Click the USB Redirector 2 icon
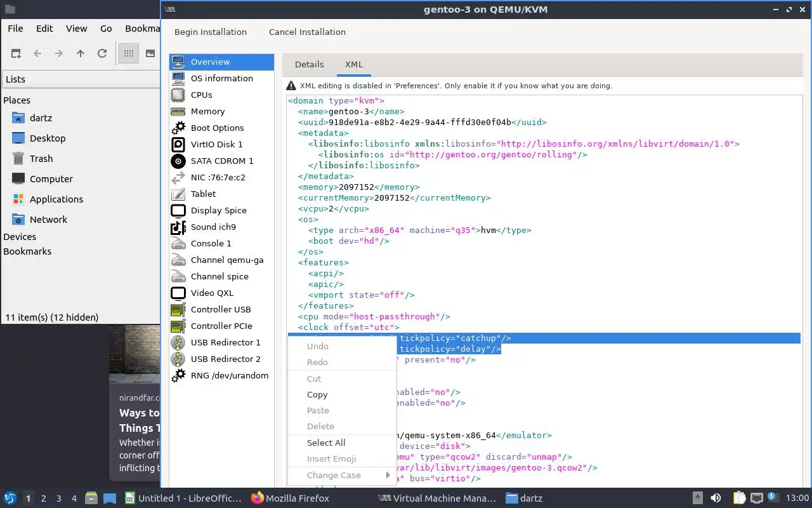 pyautogui.click(x=179, y=359)
